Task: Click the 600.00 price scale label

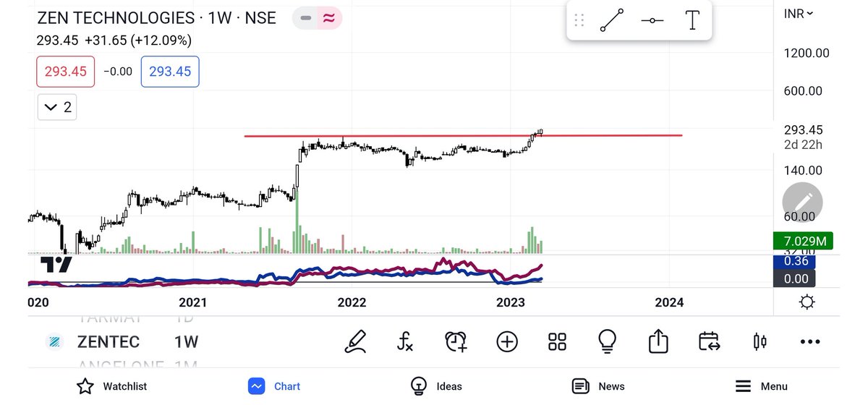Action: (x=803, y=91)
